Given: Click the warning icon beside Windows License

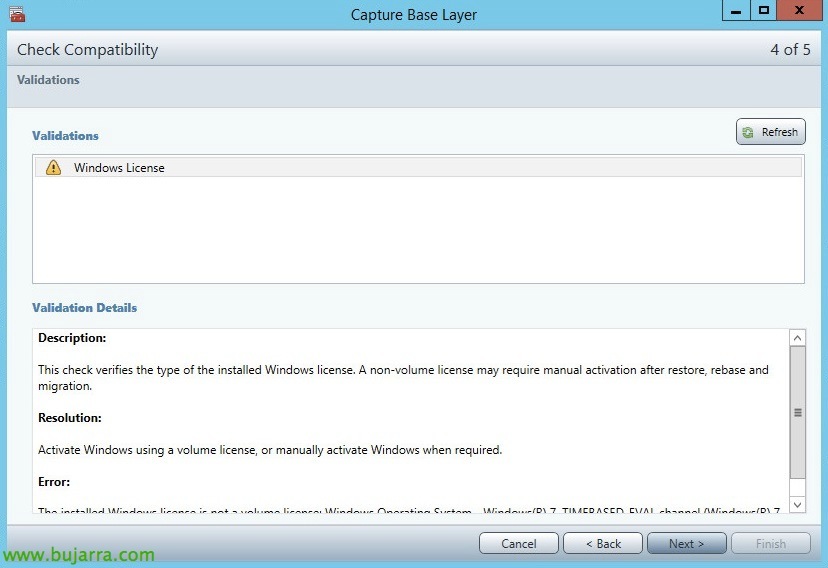Looking at the screenshot, I should pos(53,167).
